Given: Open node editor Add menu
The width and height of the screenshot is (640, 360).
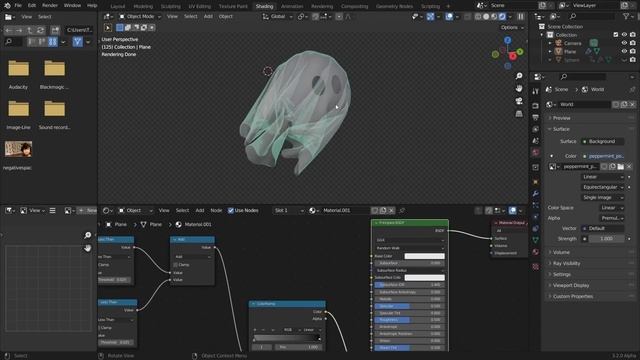Looking at the screenshot, I should pyautogui.click(x=200, y=211).
